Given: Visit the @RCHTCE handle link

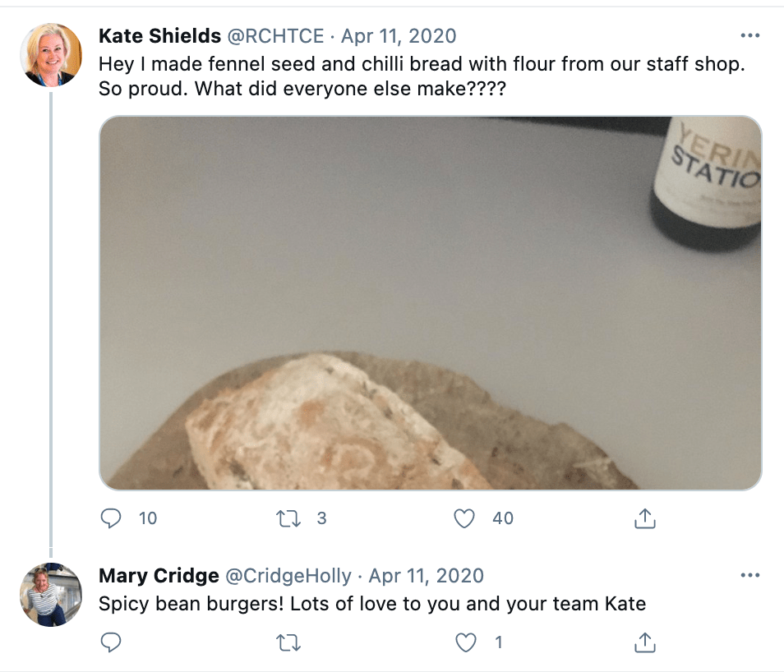Looking at the screenshot, I should pos(274,36).
